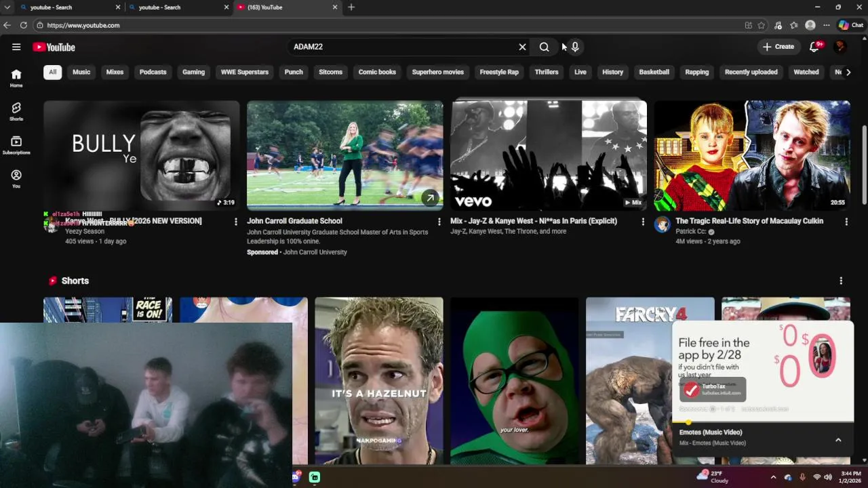Select the Comic books chip
Image resolution: width=868 pixels, height=488 pixels.
tap(377, 72)
